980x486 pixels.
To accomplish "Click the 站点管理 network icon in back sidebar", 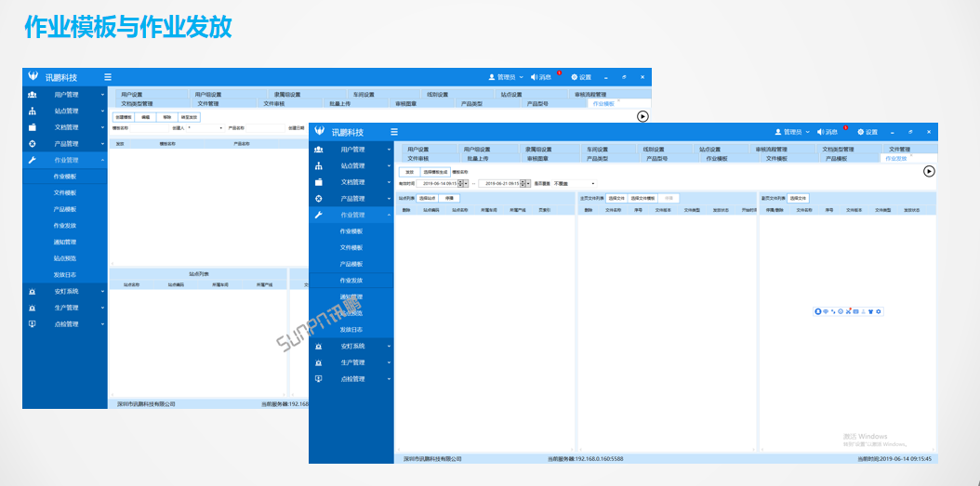I will [33, 112].
